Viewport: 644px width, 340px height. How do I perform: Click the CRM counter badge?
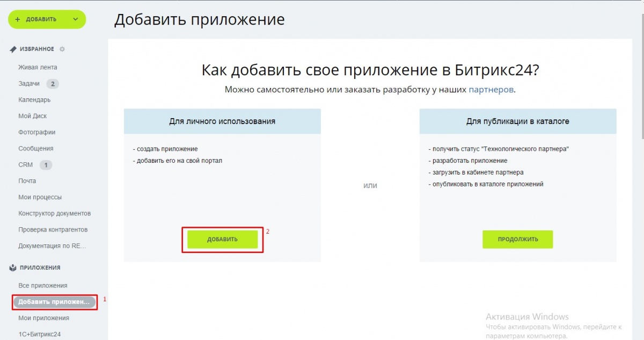[x=46, y=165]
